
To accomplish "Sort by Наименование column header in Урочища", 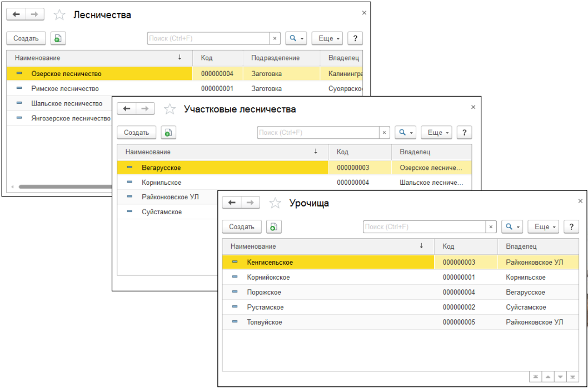I will point(253,246).
